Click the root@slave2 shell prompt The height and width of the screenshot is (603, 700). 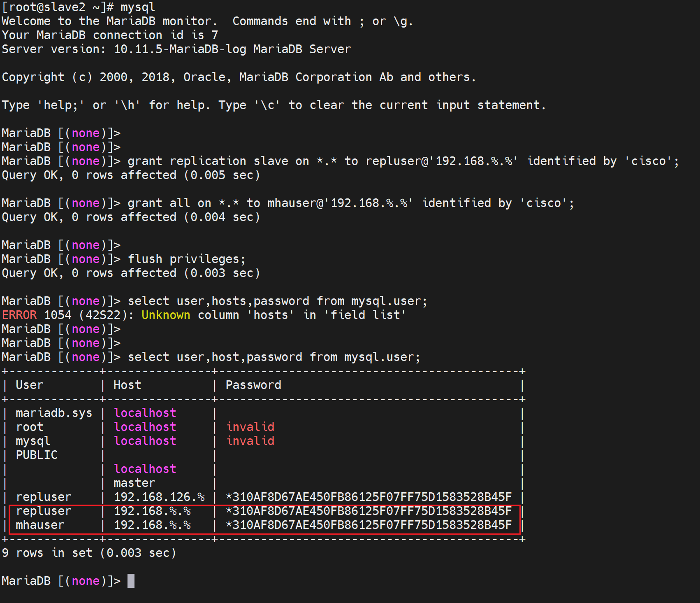click(x=58, y=7)
